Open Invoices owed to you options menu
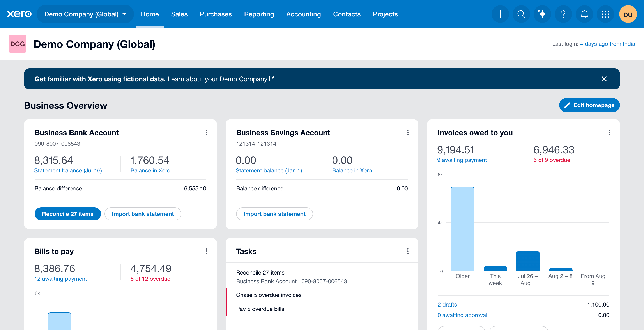Screen dimensions: 644x330 click(609, 133)
